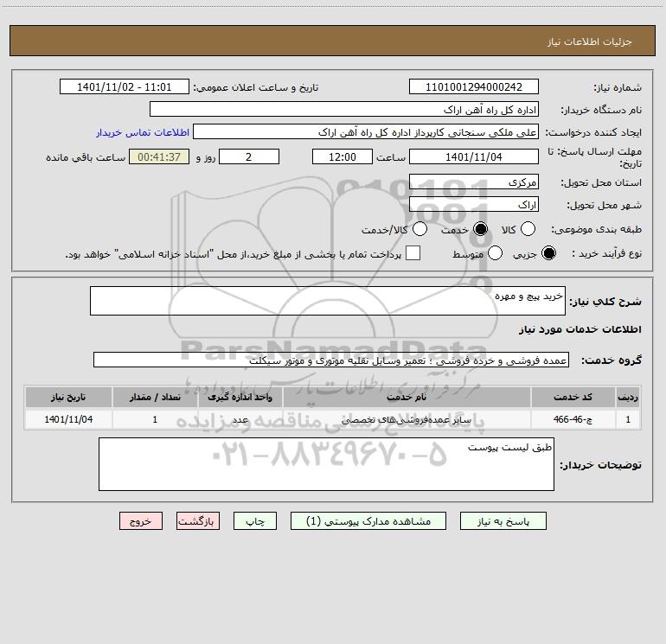
Task: Click the اطلاعات خدمات مورد نیاز heading
Action: 580,329
